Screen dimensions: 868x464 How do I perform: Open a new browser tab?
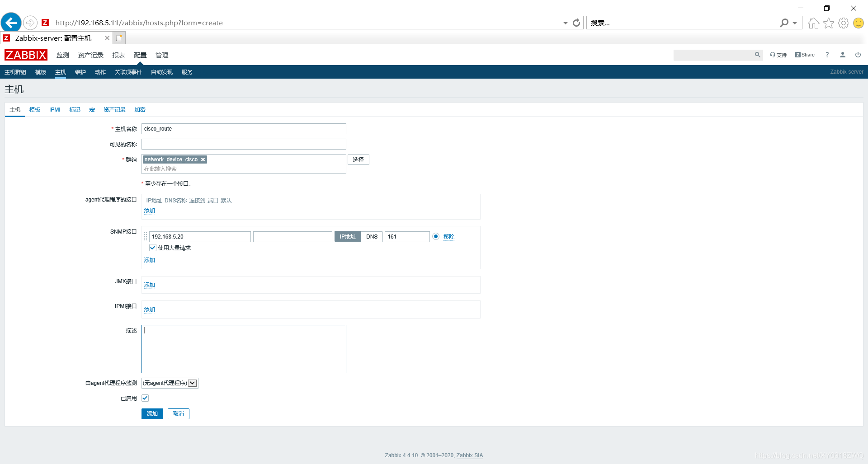tap(119, 38)
